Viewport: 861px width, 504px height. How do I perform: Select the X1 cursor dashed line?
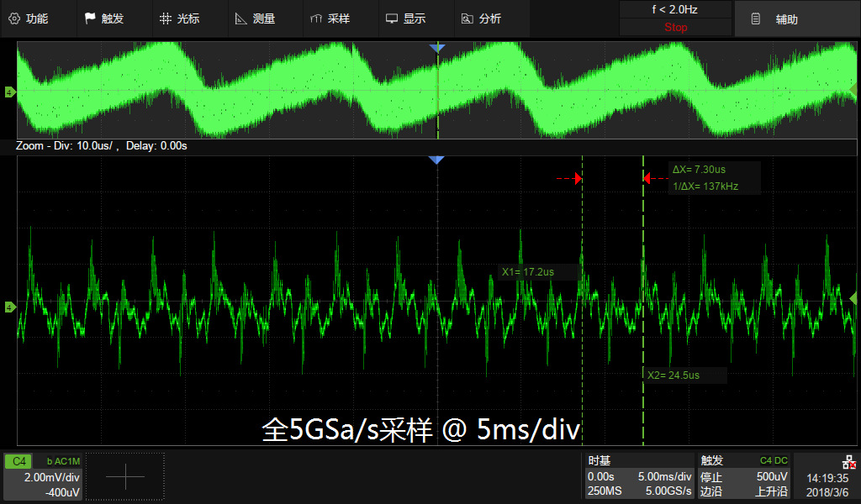582,301
